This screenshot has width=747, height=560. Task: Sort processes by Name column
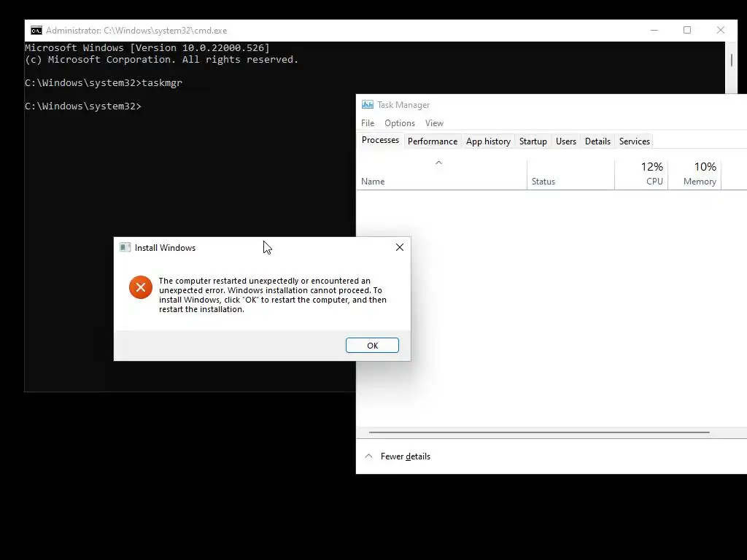pyautogui.click(x=441, y=175)
